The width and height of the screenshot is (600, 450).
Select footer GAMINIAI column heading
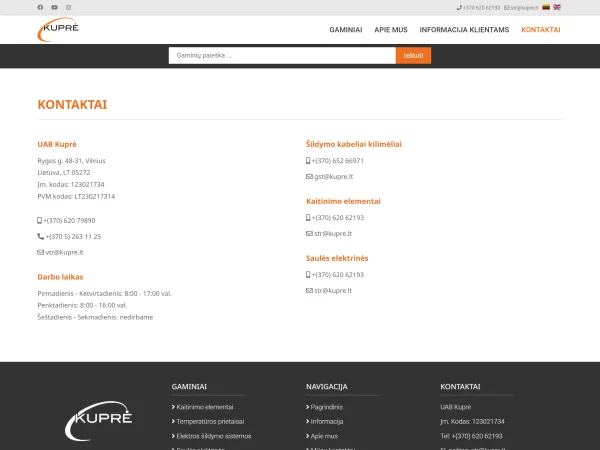click(x=189, y=387)
